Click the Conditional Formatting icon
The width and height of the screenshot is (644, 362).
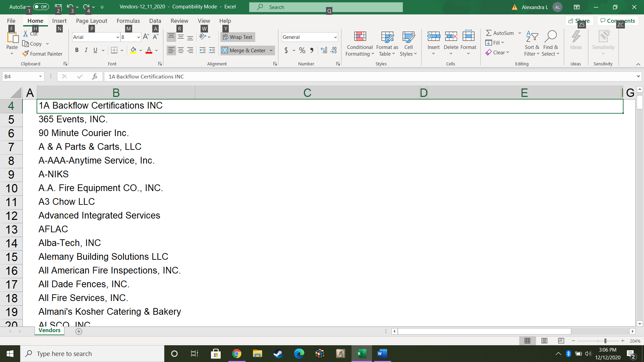[360, 37]
